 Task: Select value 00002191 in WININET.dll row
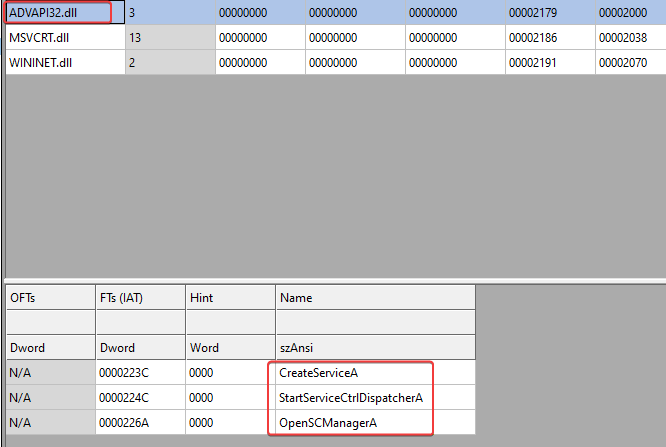[x=550, y=62]
